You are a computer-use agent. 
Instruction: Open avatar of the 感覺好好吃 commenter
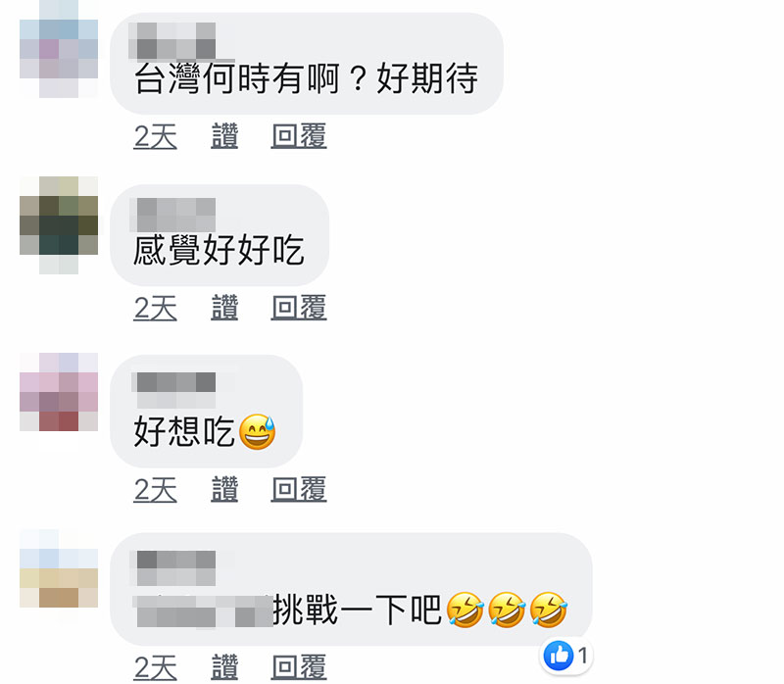pyautogui.click(x=59, y=225)
